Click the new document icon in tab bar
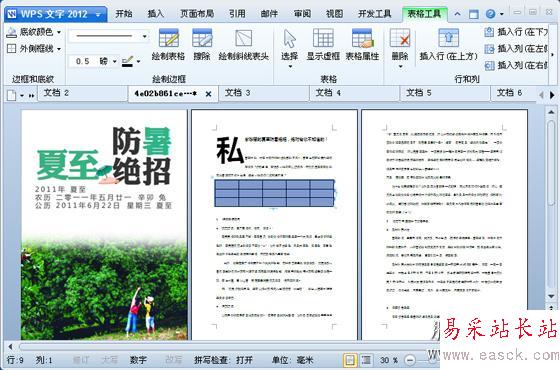 pyautogui.click(x=11, y=95)
